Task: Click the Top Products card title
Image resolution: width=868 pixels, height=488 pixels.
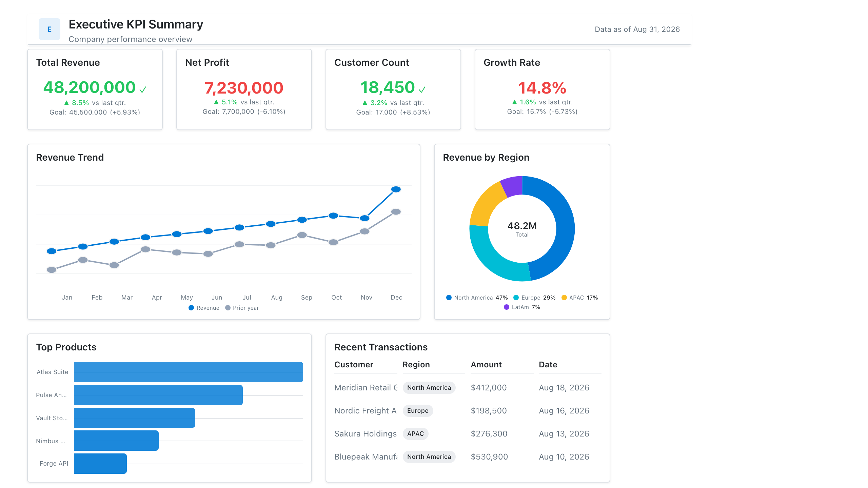Action: (66, 347)
